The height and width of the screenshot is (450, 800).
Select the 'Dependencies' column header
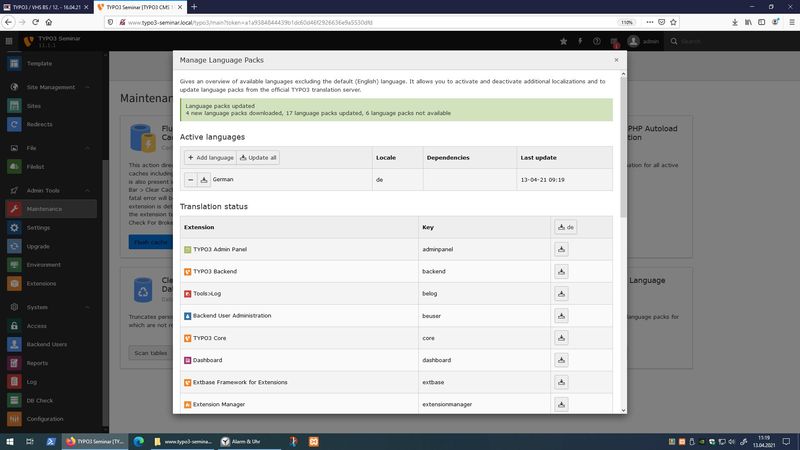pyautogui.click(x=469, y=158)
